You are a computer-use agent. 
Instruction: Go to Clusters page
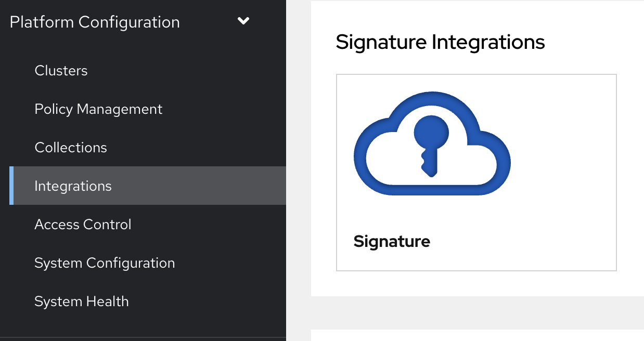(x=61, y=71)
